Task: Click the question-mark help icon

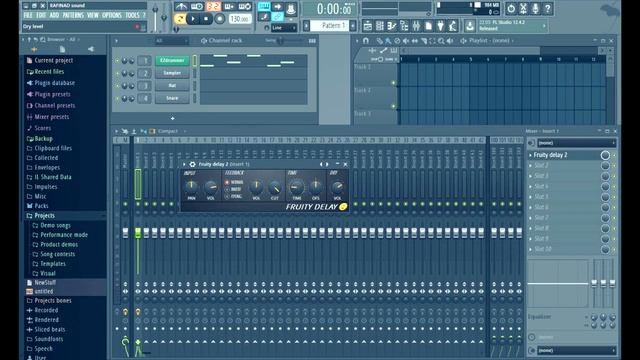Action: point(548,8)
